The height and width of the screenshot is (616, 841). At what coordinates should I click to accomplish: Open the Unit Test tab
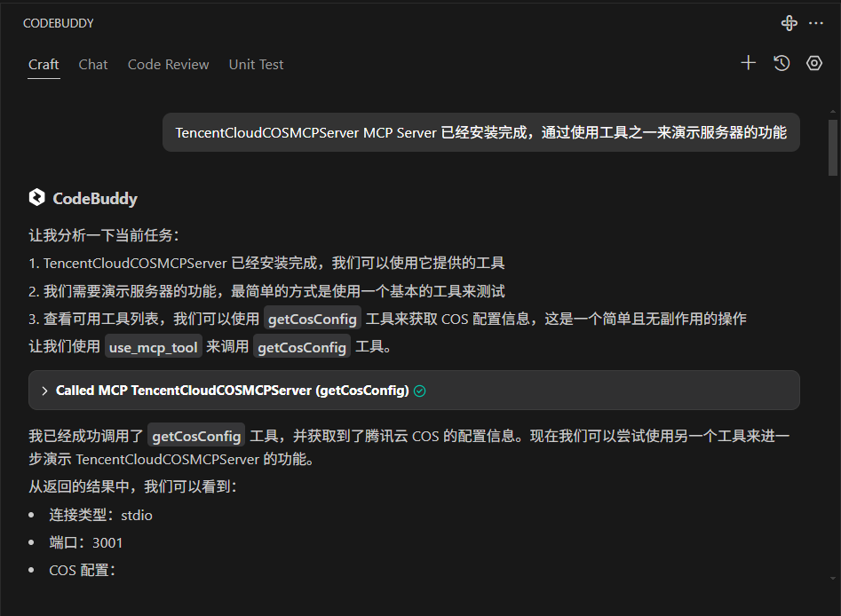[x=256, y=64]
